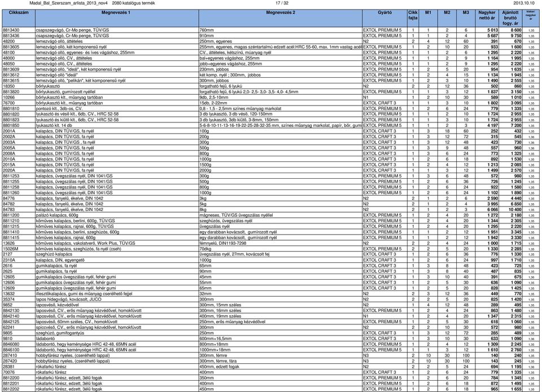
Task: Select item number 8813430
Action: tap(11, 30)
